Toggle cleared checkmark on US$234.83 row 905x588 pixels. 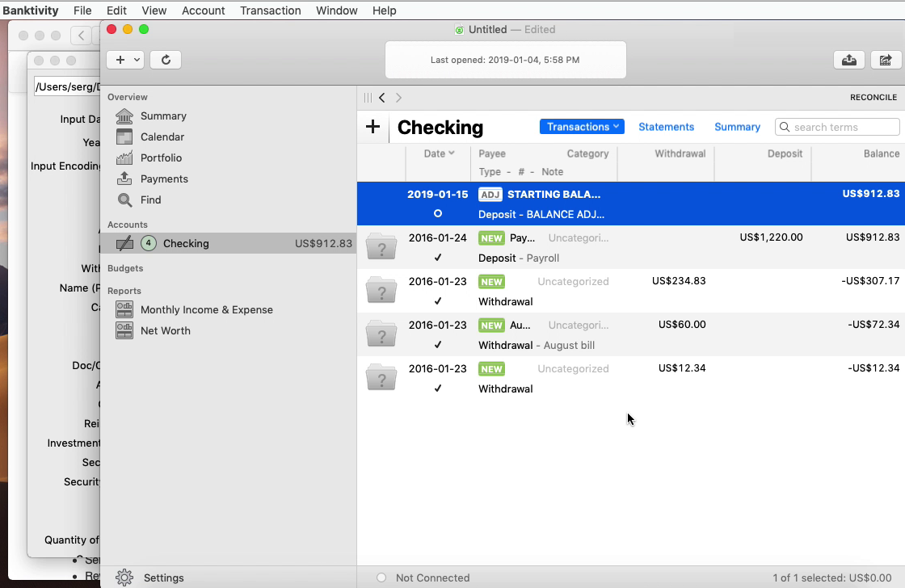437,301
